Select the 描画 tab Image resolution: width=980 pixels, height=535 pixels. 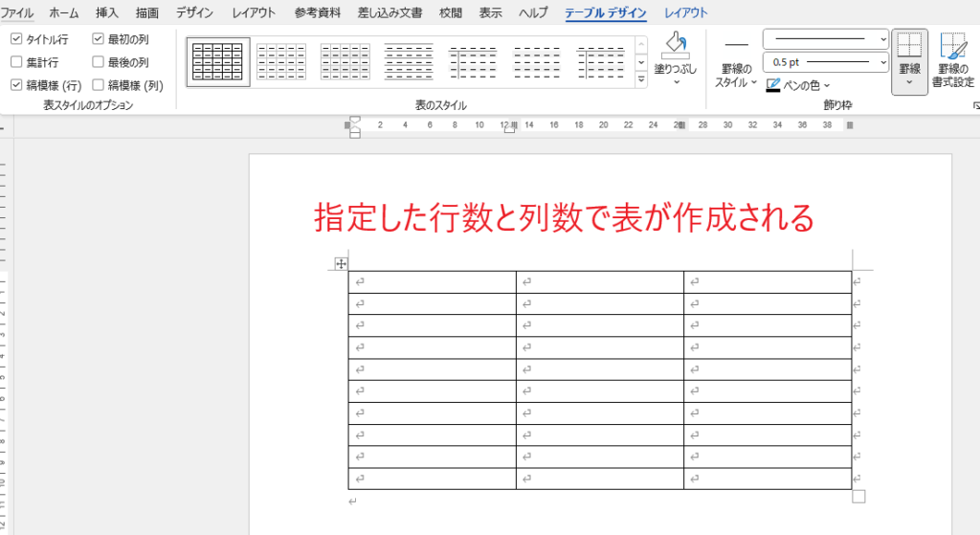[146, 12]
